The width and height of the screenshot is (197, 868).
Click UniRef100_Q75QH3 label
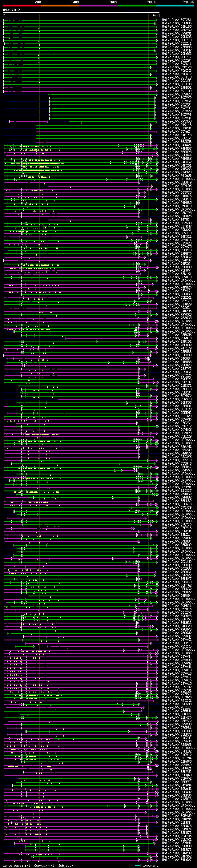coord(177,47)
